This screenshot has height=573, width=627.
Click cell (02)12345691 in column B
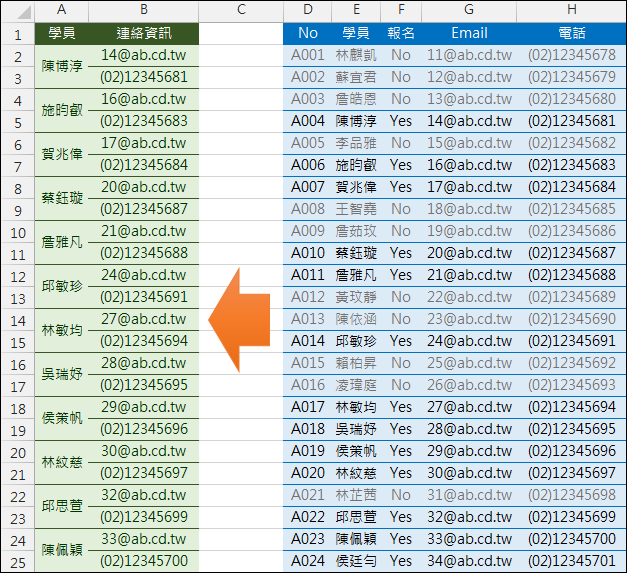coord(144,297)
